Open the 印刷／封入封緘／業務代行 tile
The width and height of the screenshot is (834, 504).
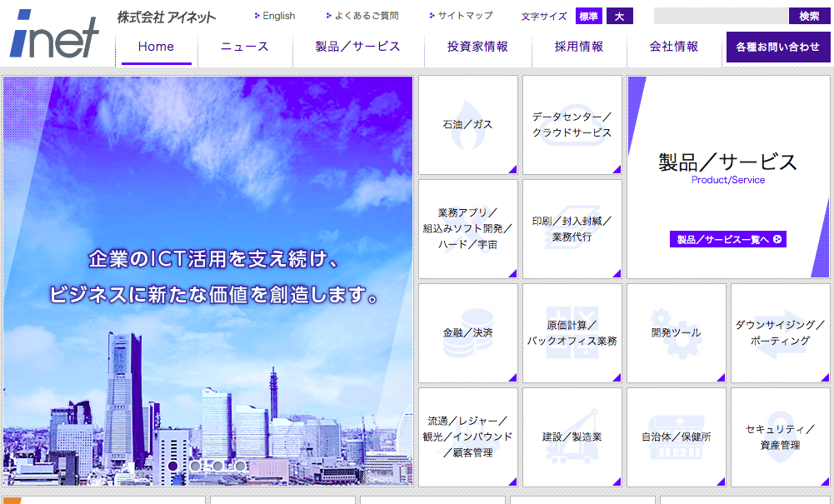tap(572, 229)
